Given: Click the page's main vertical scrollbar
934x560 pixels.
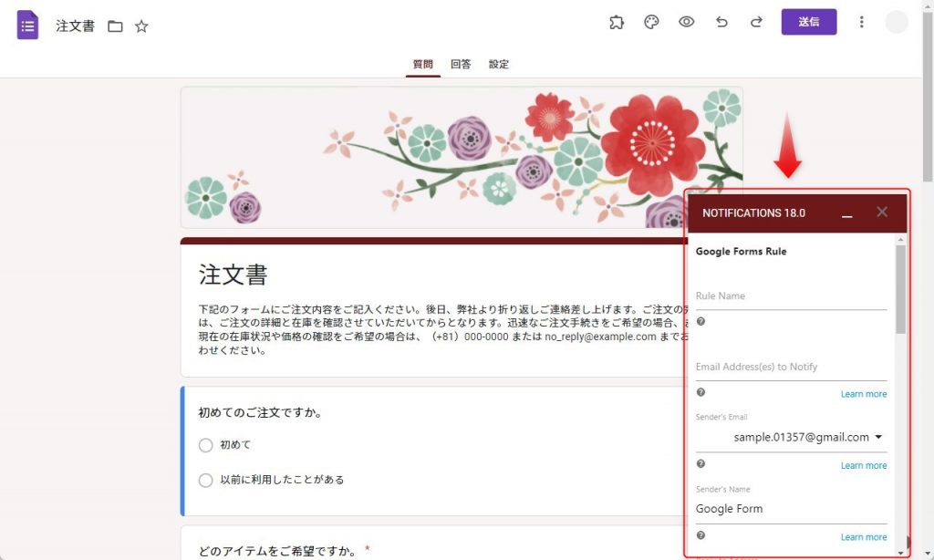Looking at the screenshot, I should click(x=928, y=99).
